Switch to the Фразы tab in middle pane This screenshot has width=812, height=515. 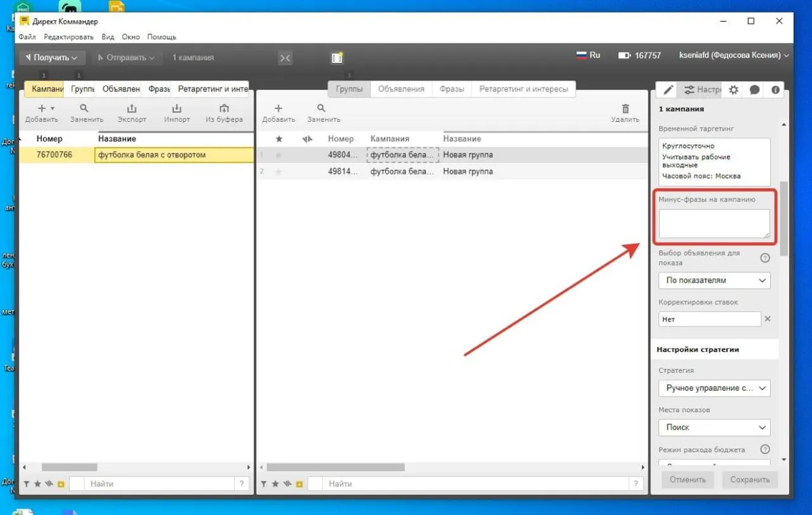pyautogui.click(x=451, y=89)
